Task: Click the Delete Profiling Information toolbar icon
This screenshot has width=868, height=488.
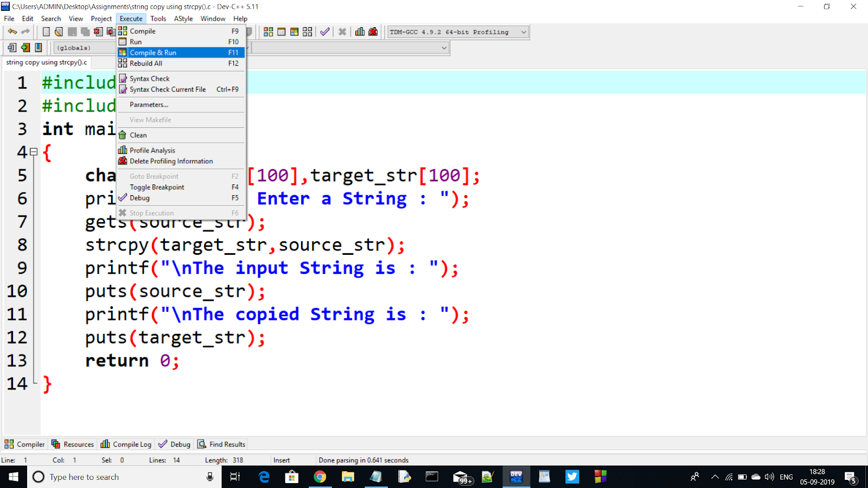Action: coord(373,31)
